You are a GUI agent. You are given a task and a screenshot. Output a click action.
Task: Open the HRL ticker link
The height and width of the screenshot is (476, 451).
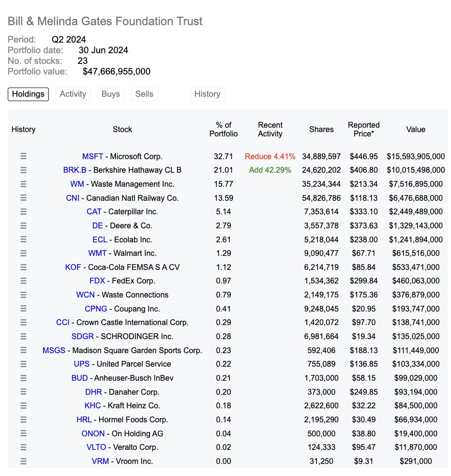point(84,419)
